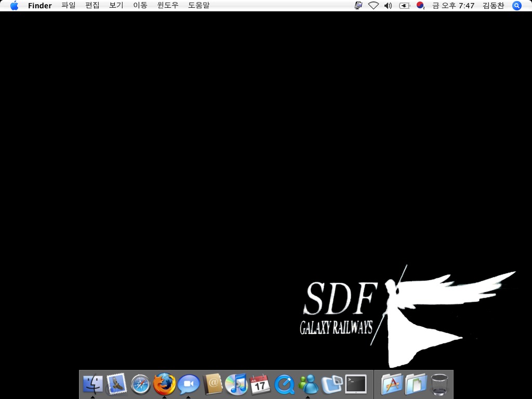
Task: Open the Trash in the dock
Action: tap(440, 384)
